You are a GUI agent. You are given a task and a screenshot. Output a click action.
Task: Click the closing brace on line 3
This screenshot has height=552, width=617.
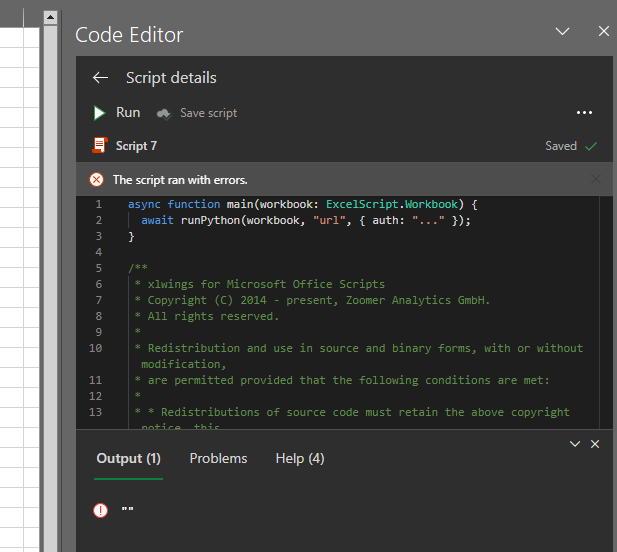131,237
